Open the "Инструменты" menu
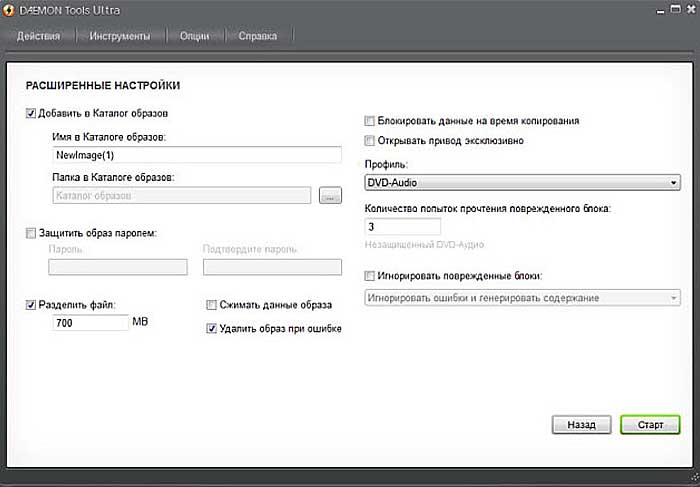Screen dimensions: 700x487 [120, 37]
